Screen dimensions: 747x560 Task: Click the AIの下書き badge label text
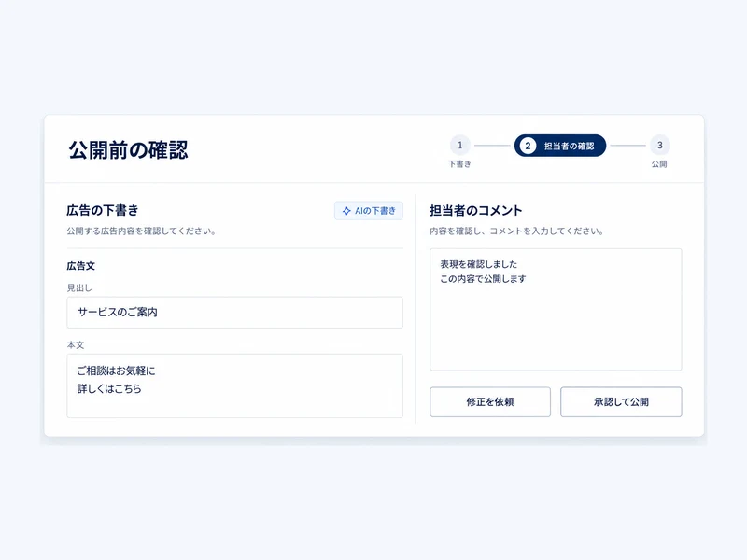tap(375, 211)
